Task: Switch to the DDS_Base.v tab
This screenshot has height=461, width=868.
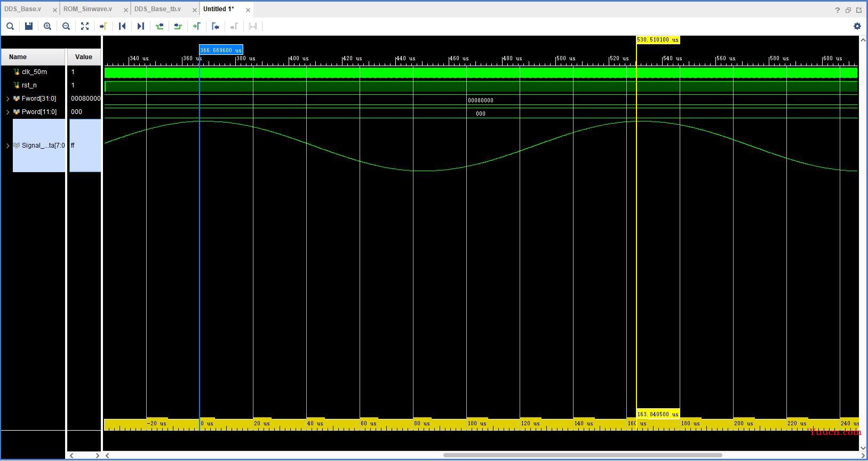Action: tap(23, 9)
